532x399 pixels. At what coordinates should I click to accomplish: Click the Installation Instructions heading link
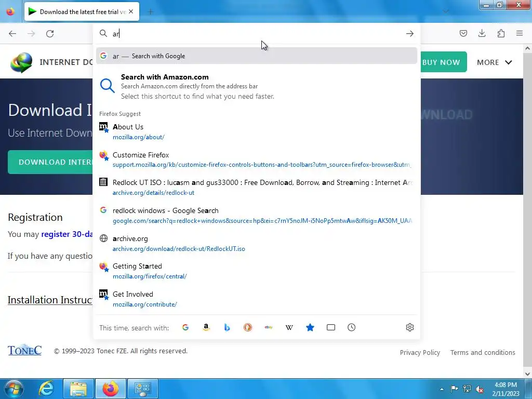[x=50, y=300]
